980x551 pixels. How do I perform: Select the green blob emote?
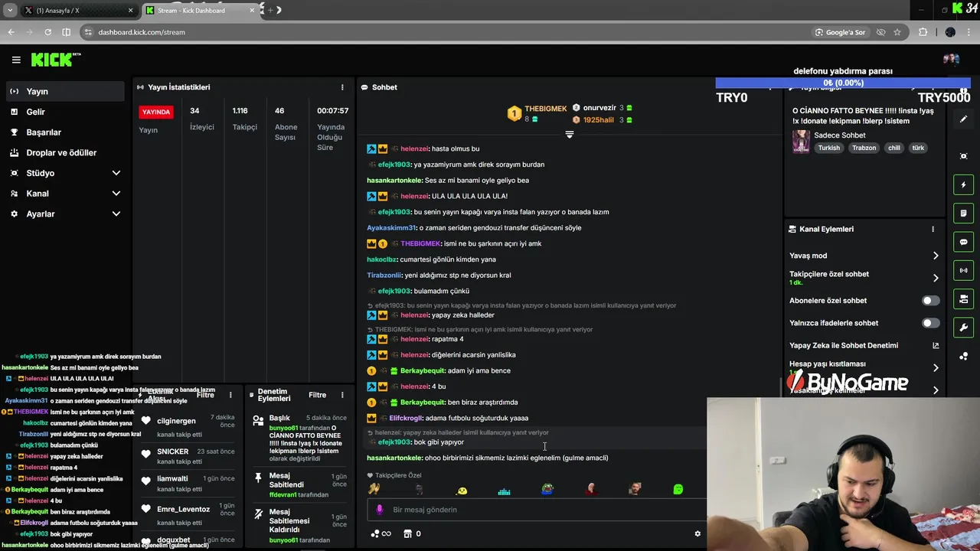(678, 489)
